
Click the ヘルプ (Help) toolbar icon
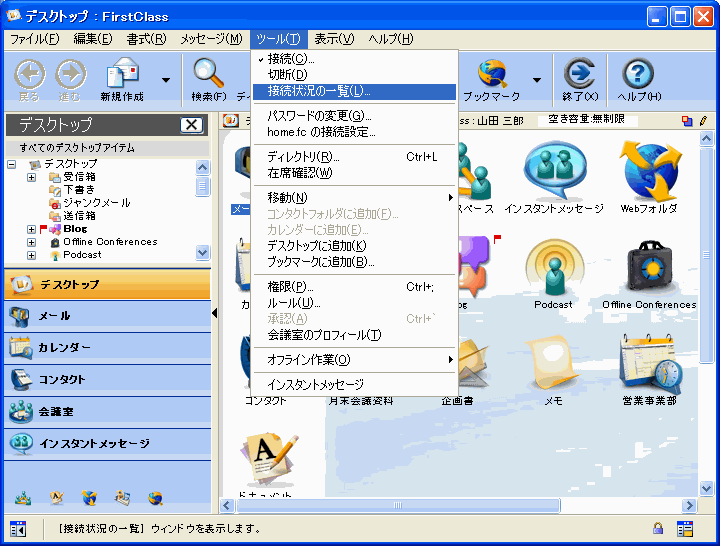click(638, 75)
